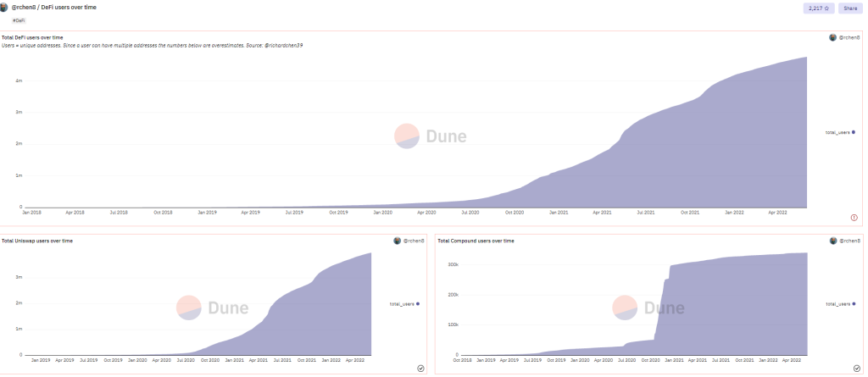Open the Total DeFi users over time title
The width and height of the screenshot is (868, 377).
coord(32,37)
